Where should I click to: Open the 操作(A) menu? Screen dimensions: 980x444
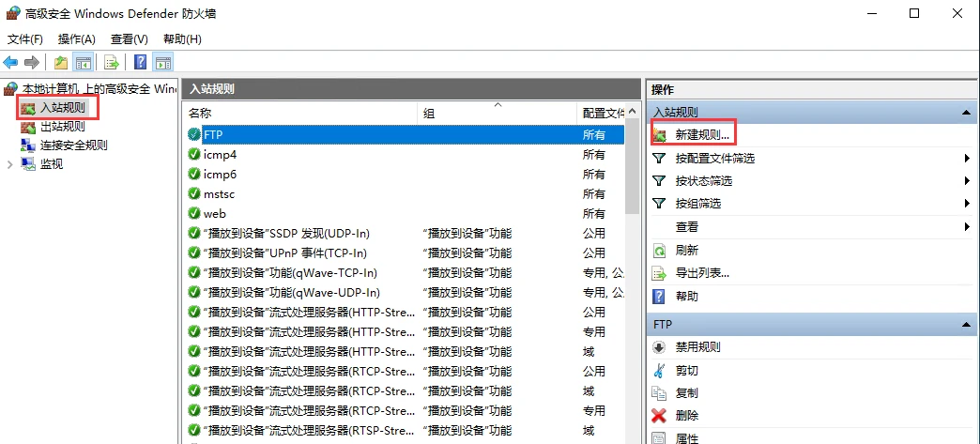(76, 38)
